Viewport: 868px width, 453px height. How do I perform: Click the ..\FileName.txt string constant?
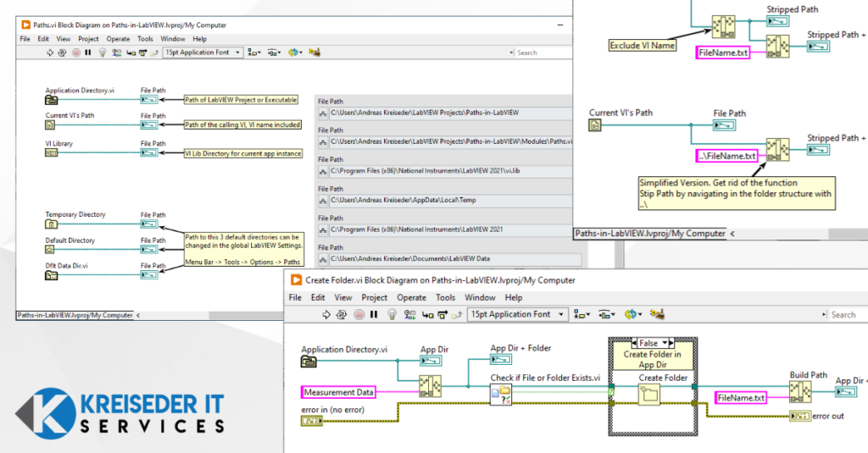[x=726, y=156]
